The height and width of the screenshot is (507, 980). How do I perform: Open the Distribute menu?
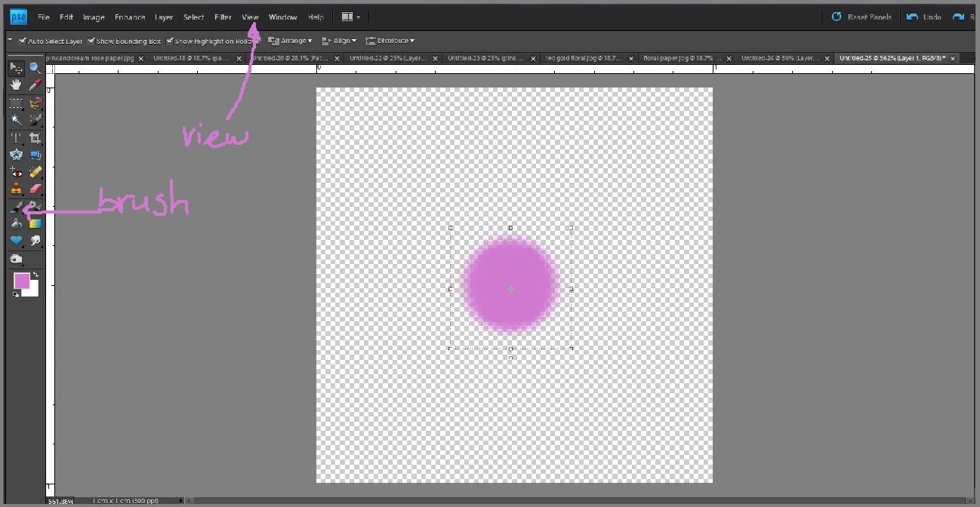pyautogui.click(x=390, y=41)
